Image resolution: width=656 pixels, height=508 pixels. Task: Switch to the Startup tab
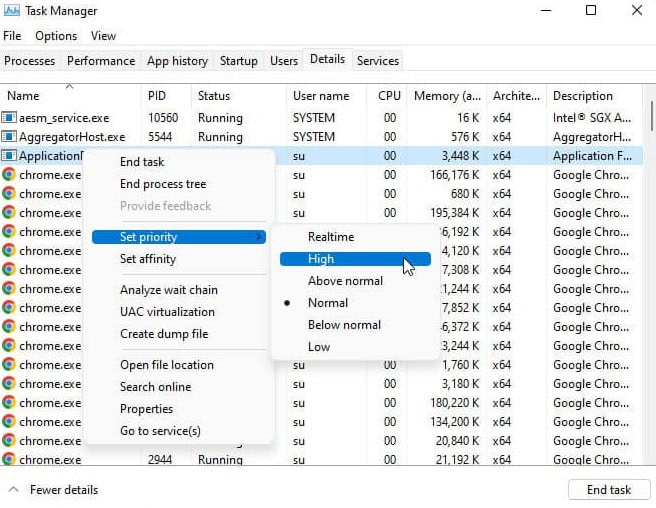[x=238, y=61]
